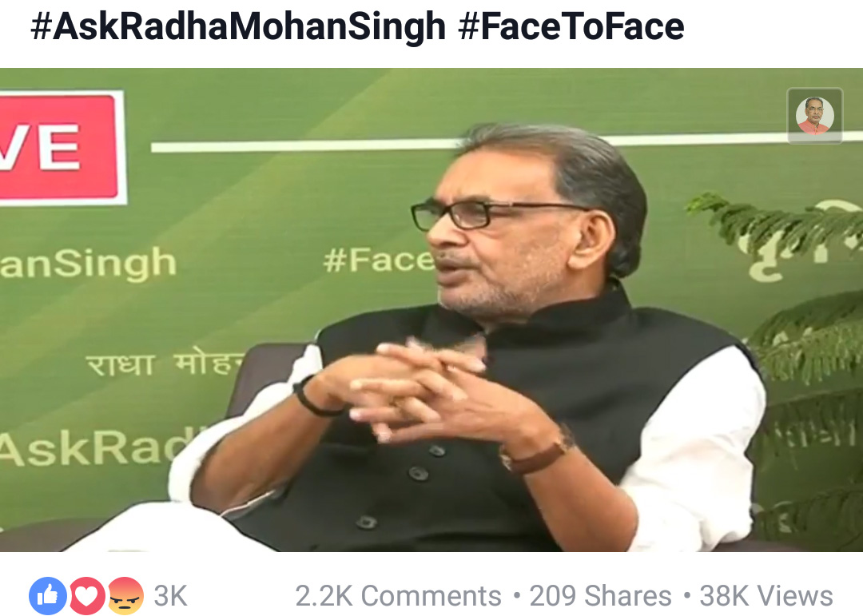
Task: View the 3K reactions count
Action: pos(171,596)
